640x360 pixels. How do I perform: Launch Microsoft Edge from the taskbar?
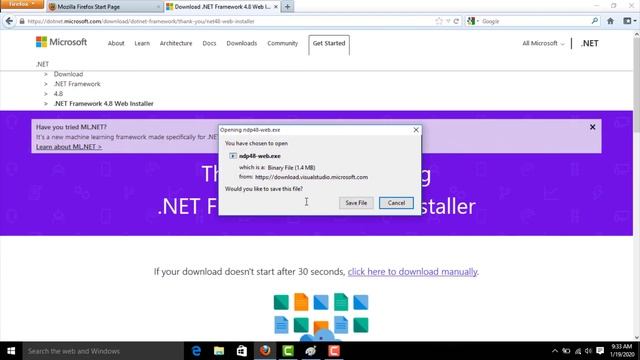click(196, 351)
